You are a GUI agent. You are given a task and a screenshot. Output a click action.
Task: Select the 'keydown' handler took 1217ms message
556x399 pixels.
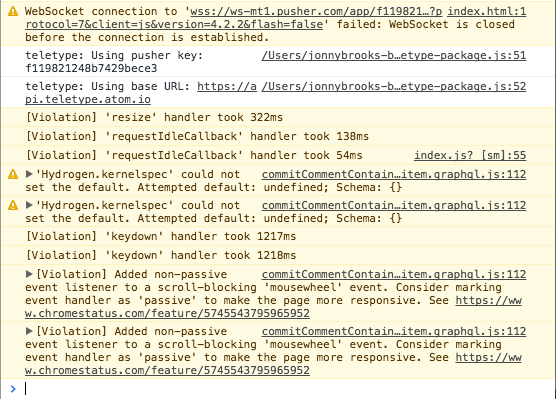[161, 236]
